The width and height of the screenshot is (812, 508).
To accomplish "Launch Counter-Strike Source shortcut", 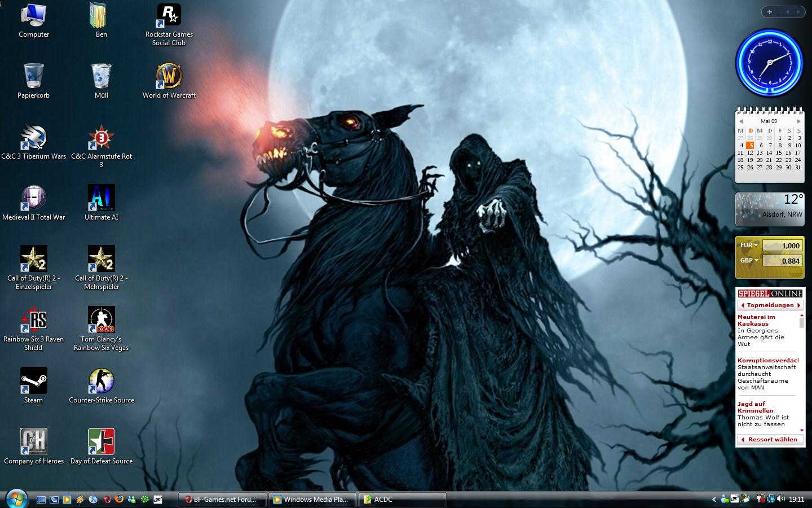I will tap(101, 386).
